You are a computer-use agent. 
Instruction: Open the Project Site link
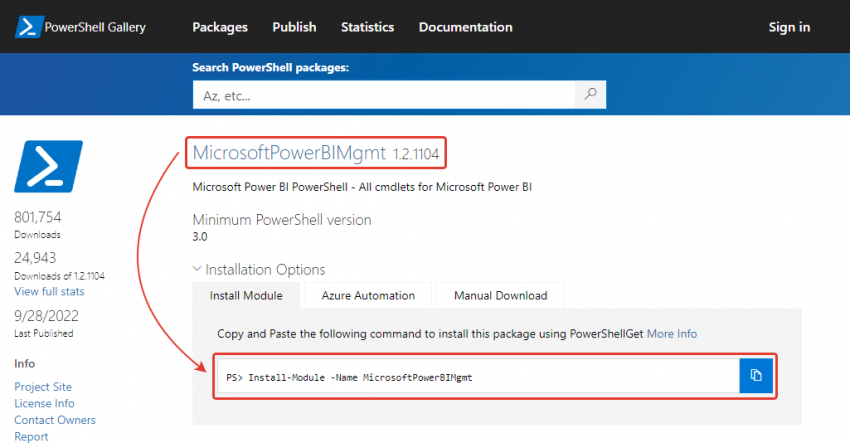point(43,387)
